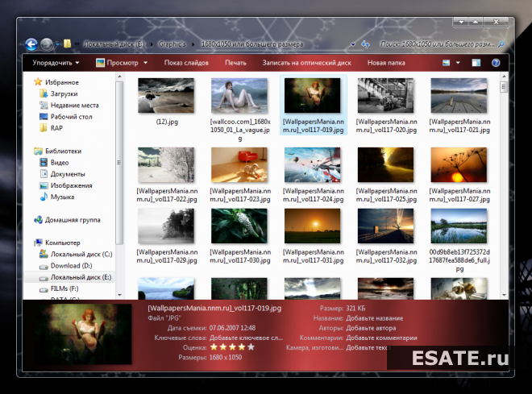Select the vol117-023.jpg thumbnail
Image resolution: width=532 pixels, height=394 pixels.
pos(239,165)
